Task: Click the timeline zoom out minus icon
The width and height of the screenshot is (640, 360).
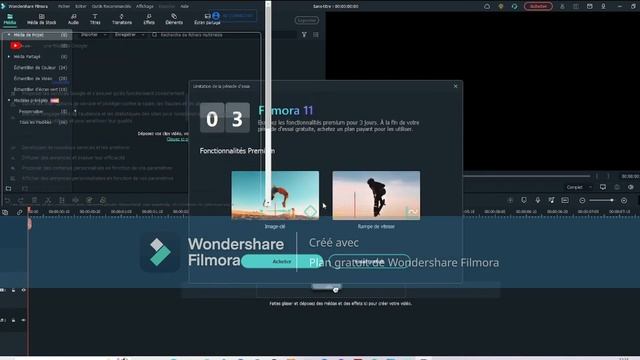Action: tap(582, 200)
